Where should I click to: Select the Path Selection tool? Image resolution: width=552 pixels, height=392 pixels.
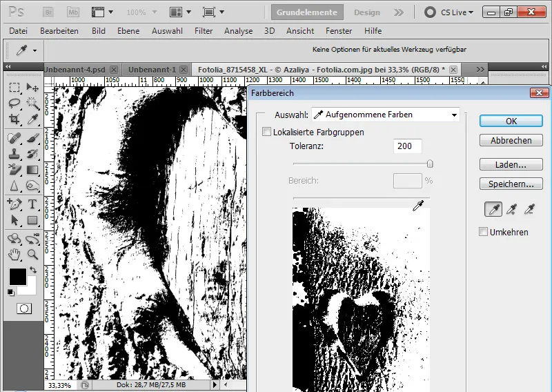click(x=14, y=220)
